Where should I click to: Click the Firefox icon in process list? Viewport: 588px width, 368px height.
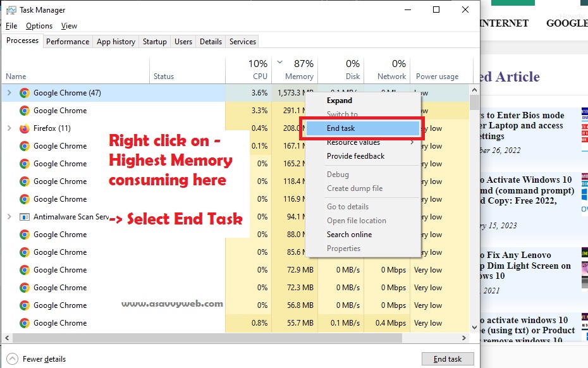(x=25, y=128)
